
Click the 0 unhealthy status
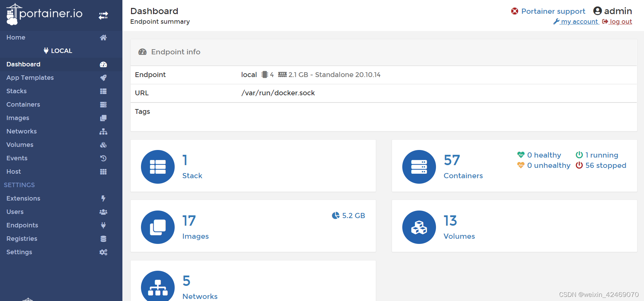point(544,165)
